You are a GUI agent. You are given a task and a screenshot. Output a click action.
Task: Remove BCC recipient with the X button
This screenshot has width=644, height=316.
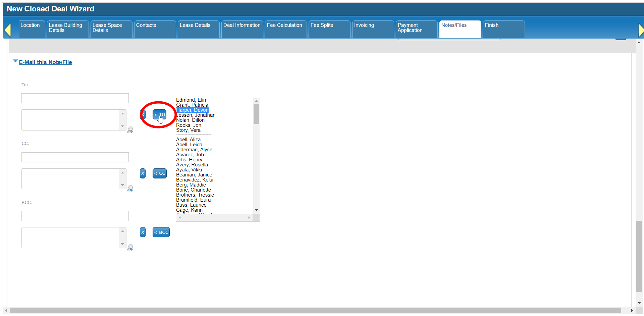(143, 232)
